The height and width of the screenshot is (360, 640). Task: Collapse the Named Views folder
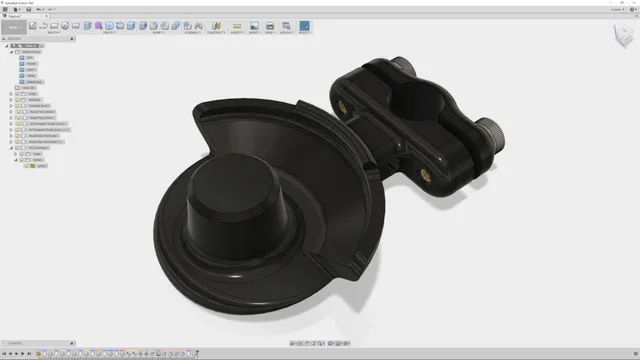(11, 52)
